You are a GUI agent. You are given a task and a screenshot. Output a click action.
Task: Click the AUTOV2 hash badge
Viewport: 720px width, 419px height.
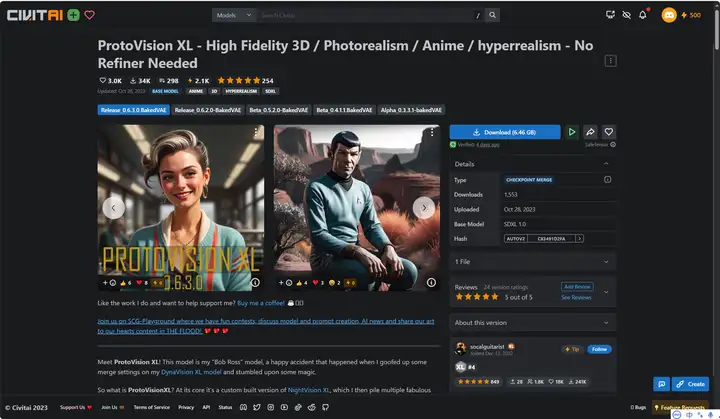515,238
